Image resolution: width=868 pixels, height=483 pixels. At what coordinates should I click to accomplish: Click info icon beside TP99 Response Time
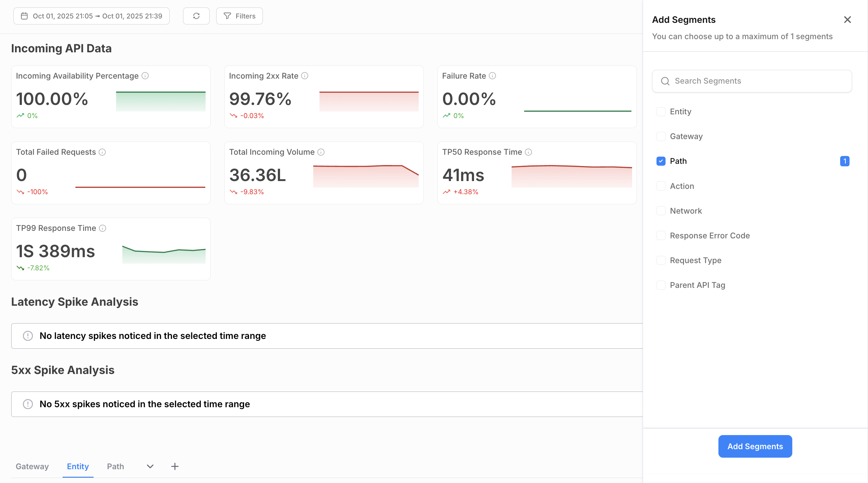[102, 228]
